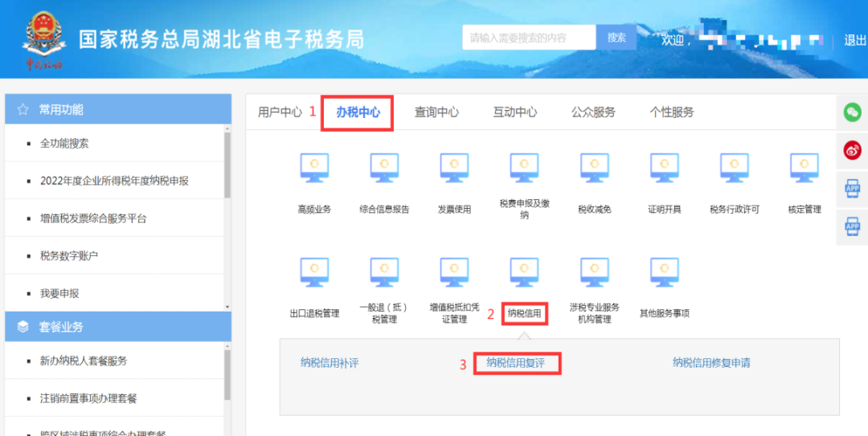Viewport: 868px width, 436px height.
Task: Open the 税费申报及缴纳 icon
Action: (x=524, y=168)
